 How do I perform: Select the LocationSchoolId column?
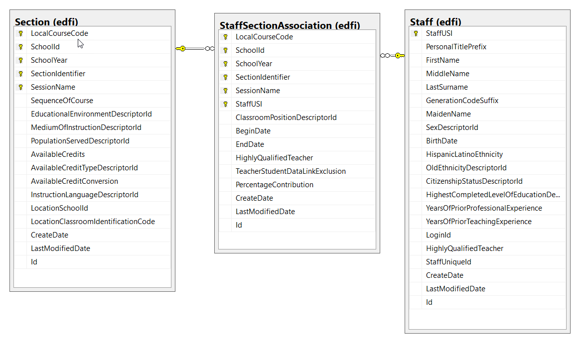(93, 209)
